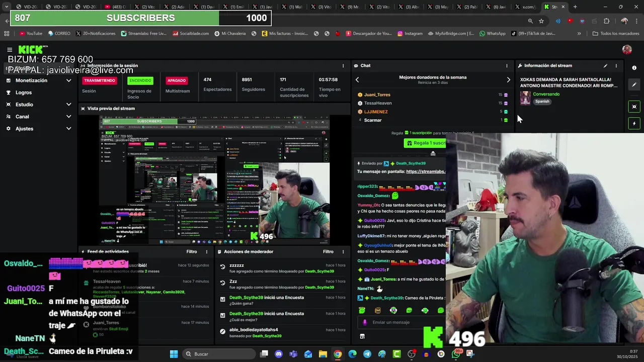Open Discord from the taskbar
Screen dimensions: 644x362
[x=279, y=354]
